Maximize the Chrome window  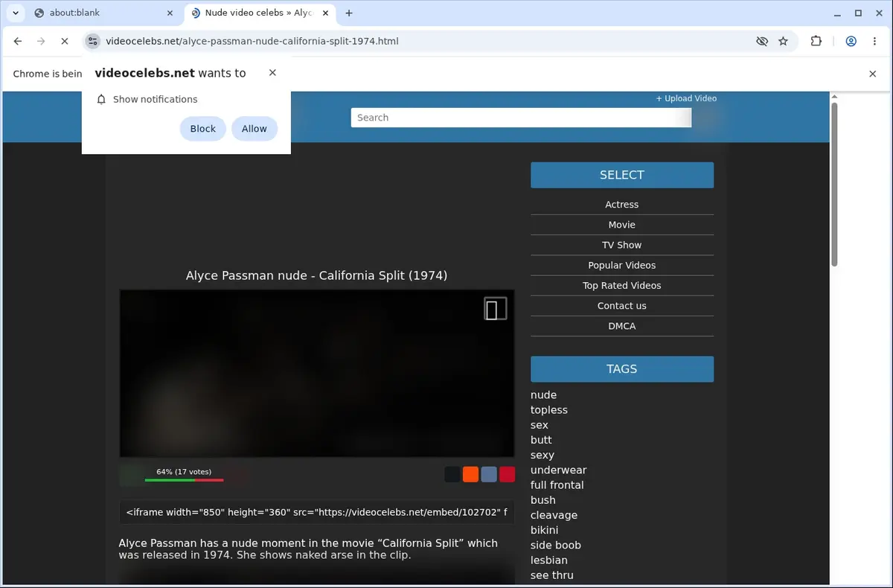(858, 13)
